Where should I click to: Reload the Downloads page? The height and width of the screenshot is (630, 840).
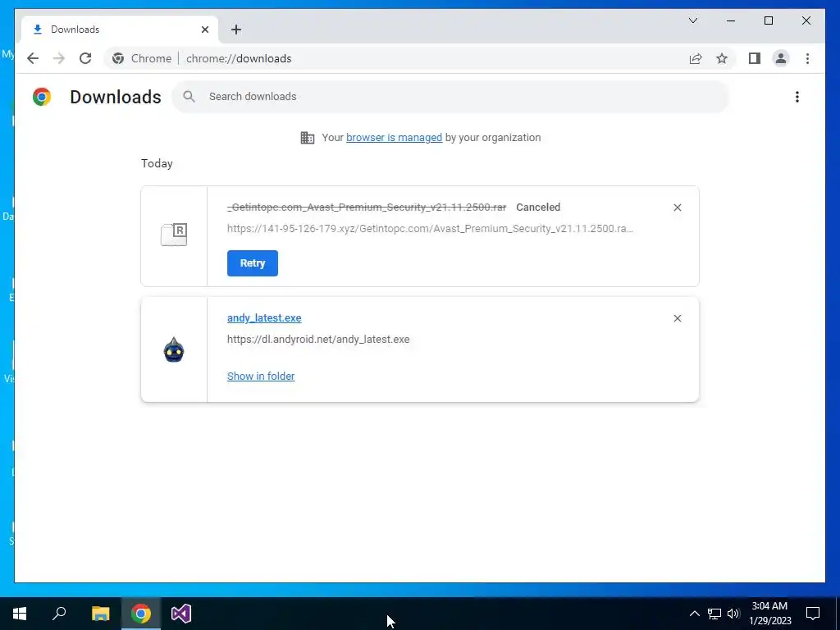click(85, 58)
